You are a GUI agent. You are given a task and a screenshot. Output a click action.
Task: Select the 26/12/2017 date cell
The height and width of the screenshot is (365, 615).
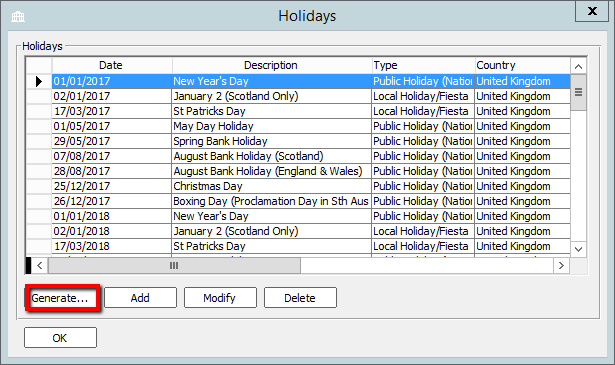112,201
